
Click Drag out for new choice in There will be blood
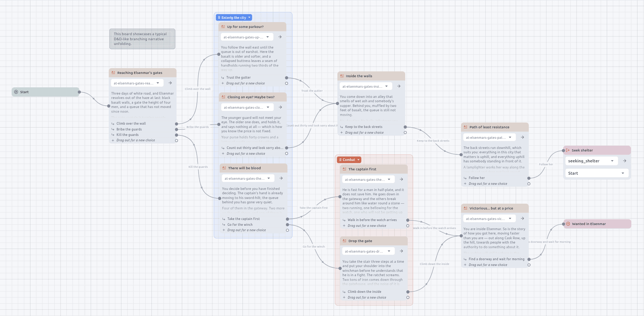coord(246,230)
